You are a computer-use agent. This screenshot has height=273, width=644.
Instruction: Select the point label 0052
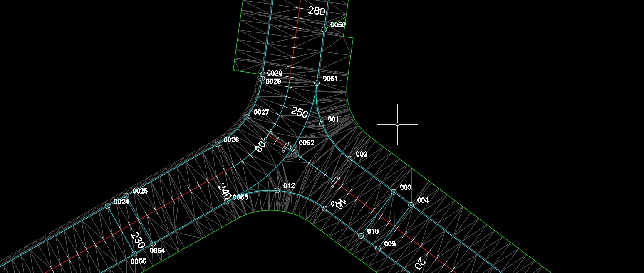tap(307, 143)
